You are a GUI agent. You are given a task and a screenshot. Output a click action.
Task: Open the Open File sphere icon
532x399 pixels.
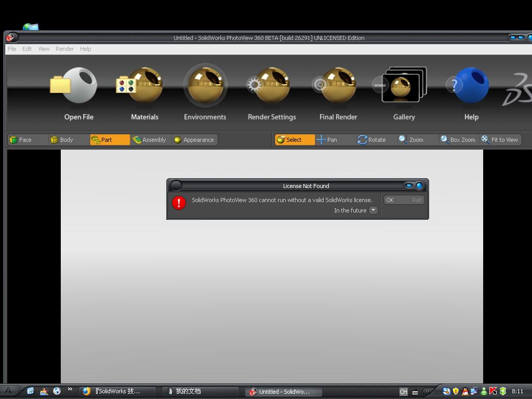coord(74,85)
